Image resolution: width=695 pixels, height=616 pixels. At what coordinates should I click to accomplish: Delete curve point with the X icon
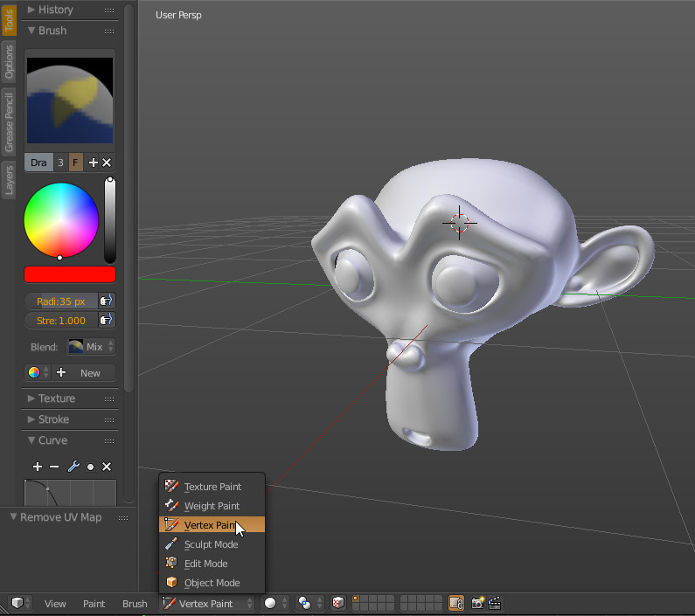107,467
